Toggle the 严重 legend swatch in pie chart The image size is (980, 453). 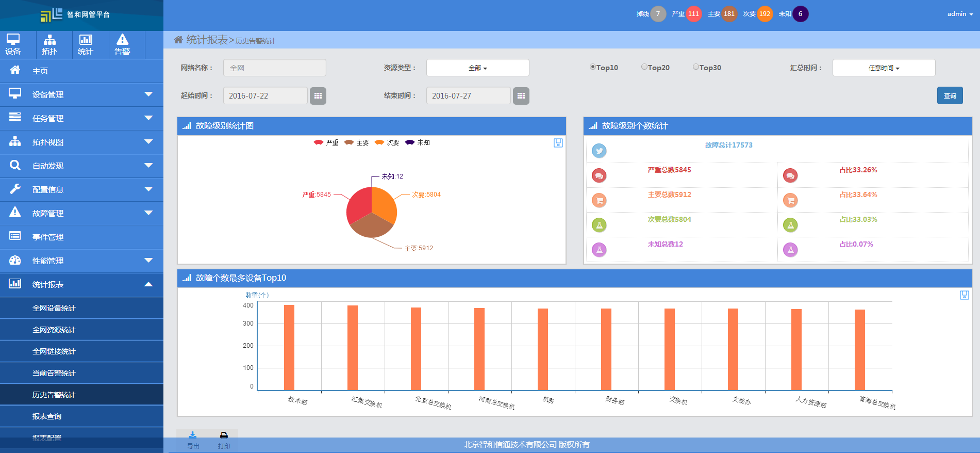click(319, 143)
